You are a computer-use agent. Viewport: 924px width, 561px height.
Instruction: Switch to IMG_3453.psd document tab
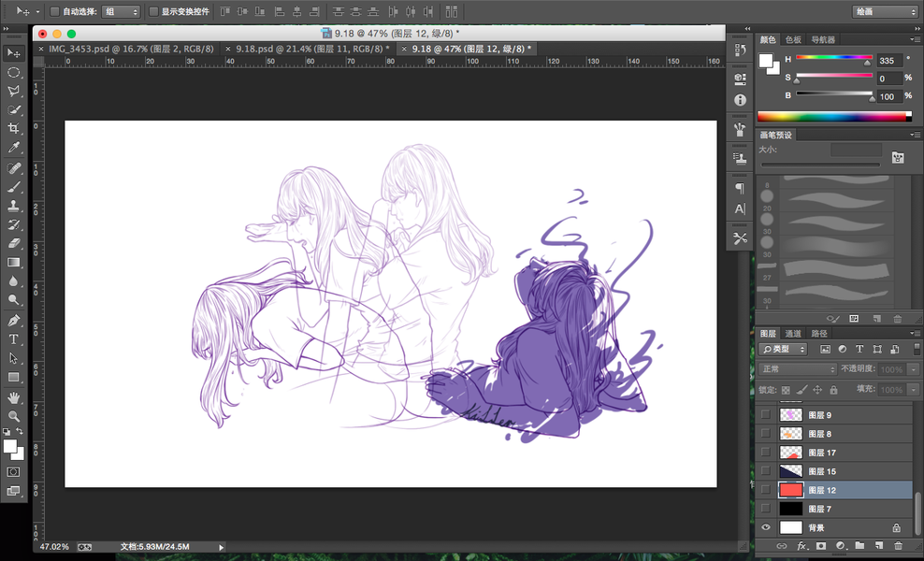(131, 49)
